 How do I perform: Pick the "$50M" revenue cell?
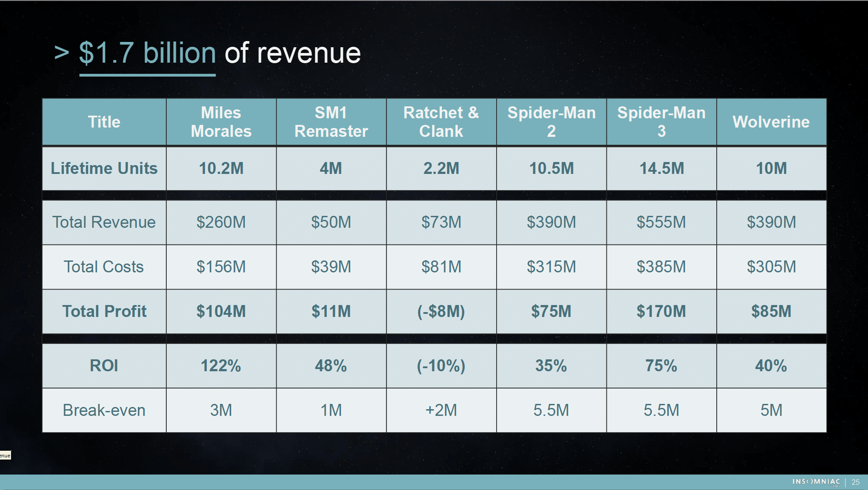[x=331, y=222]
